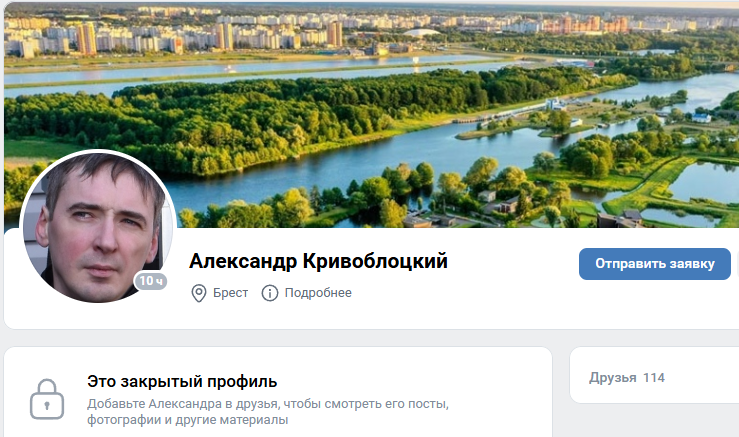Click the "Добавьте Александра в друзья" description text
Viewport: 739px width, 437px height.
pyautogui.click(x=268, y=404)
